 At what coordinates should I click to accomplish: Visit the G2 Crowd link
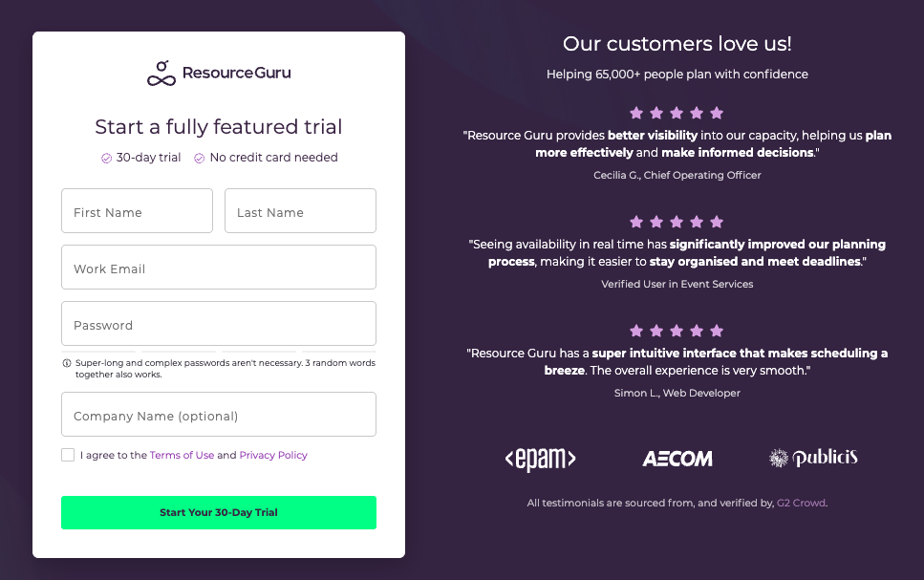[801, 503]
